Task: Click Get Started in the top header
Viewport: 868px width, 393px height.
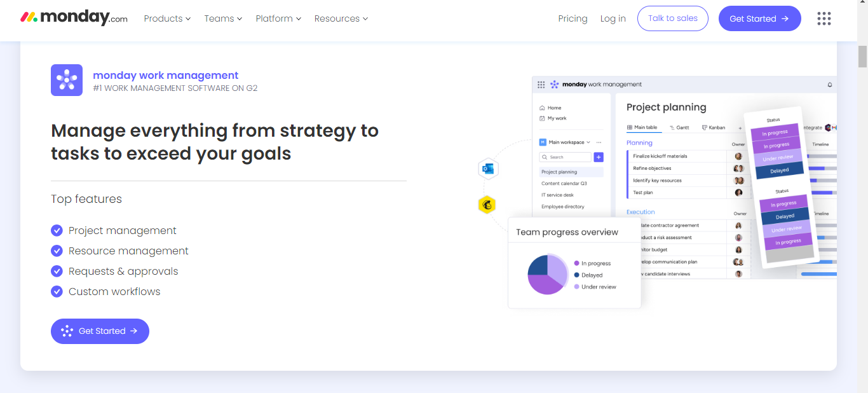Action: 759,18
